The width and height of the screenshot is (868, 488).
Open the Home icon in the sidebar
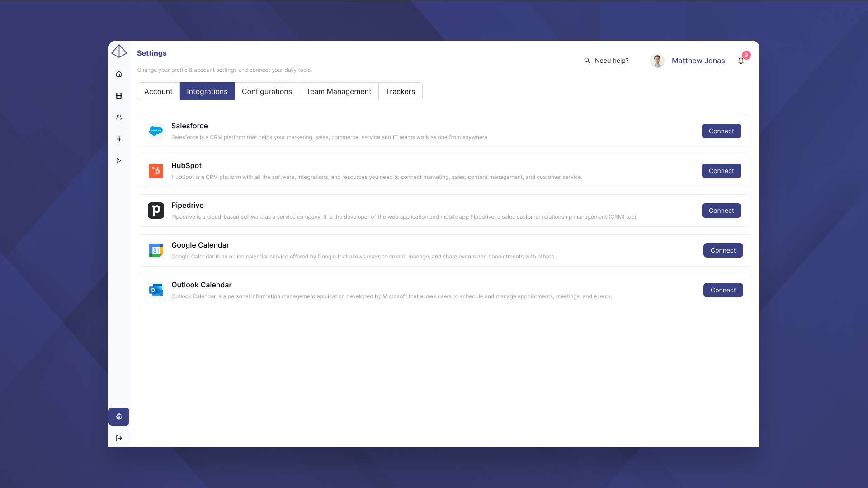(119, 74)
